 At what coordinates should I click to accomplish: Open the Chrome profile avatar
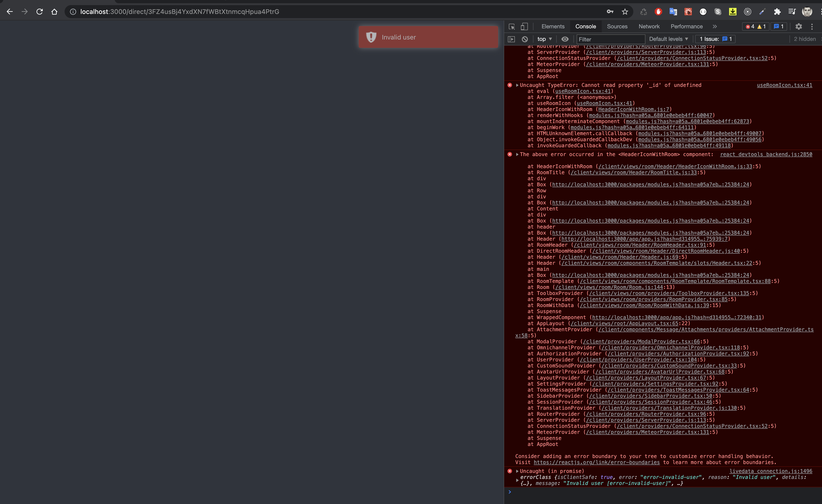pos(807,12)
